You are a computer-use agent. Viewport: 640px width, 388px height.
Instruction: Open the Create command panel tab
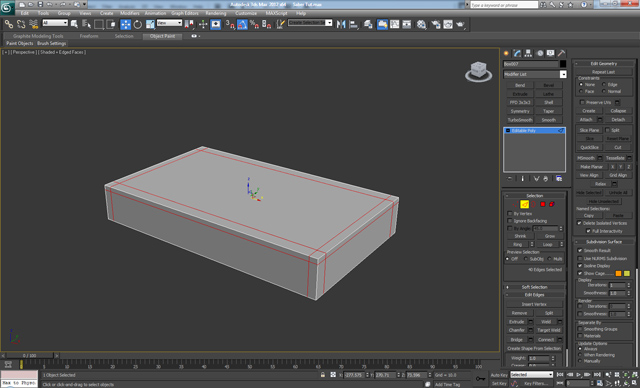pyautogui.click(x=507, y=53)
